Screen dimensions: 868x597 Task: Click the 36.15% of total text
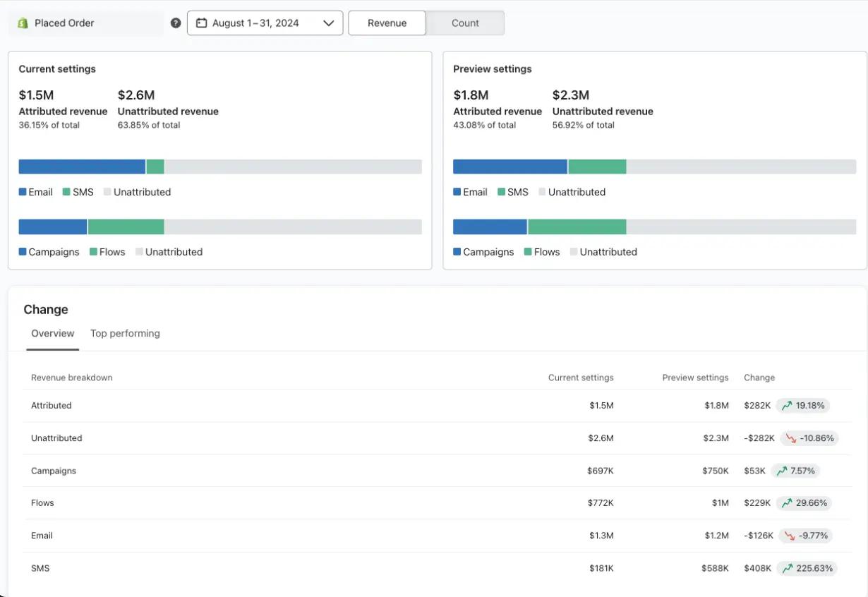point(49,125)
